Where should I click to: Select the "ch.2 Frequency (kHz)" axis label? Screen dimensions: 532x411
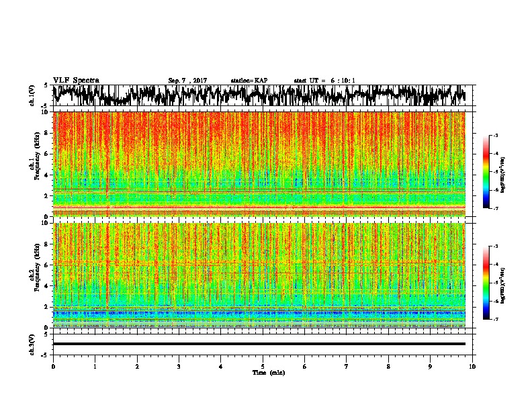pyautogui.click(x=35, y=268)
